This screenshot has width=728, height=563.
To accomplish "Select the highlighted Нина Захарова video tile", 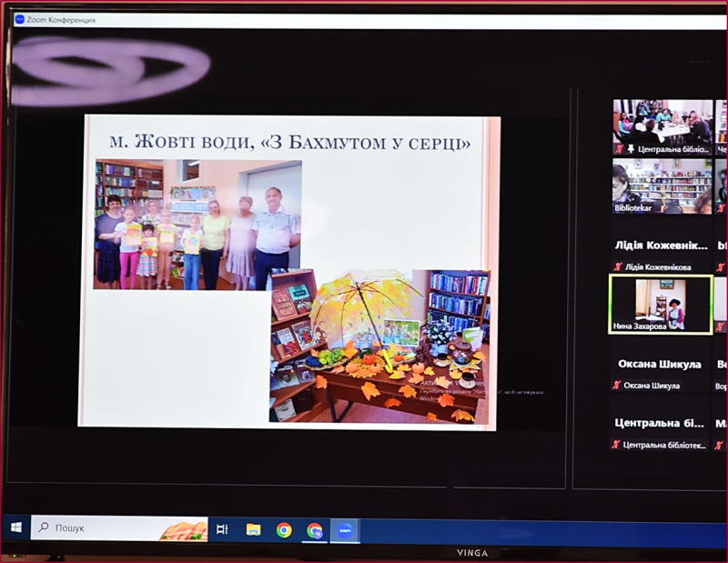I will click(661, 304).
